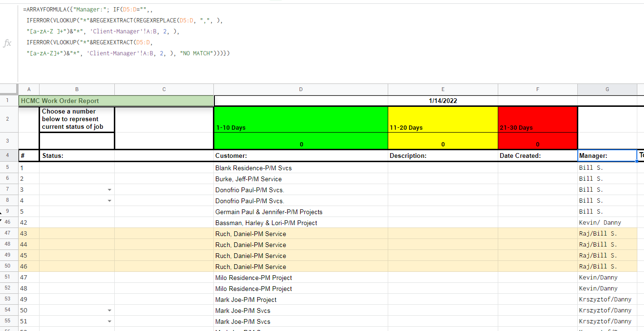Open the Status dropdown arrow in row 55

[110, 321]
